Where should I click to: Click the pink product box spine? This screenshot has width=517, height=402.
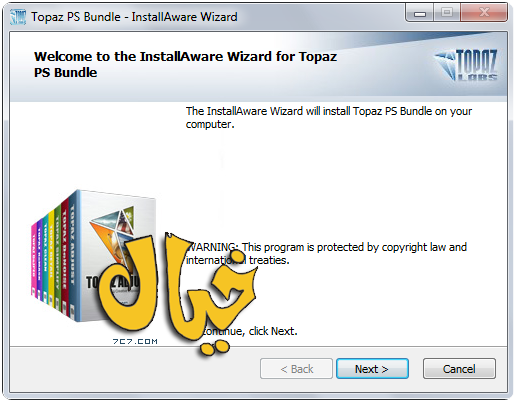pyautogui.click(x=34, y=260)
